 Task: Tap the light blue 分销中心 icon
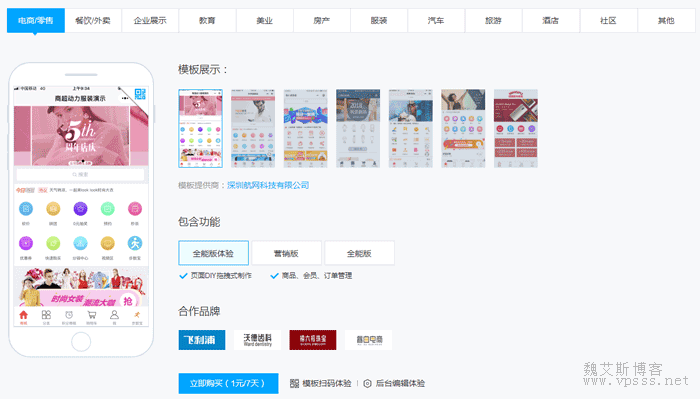(80, 243)
